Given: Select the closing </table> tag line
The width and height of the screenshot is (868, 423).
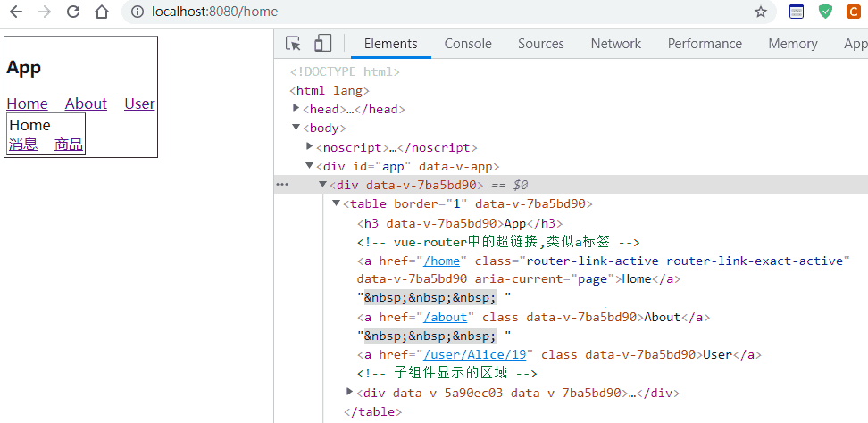Looking at the screenshot, I should [372, 412].
